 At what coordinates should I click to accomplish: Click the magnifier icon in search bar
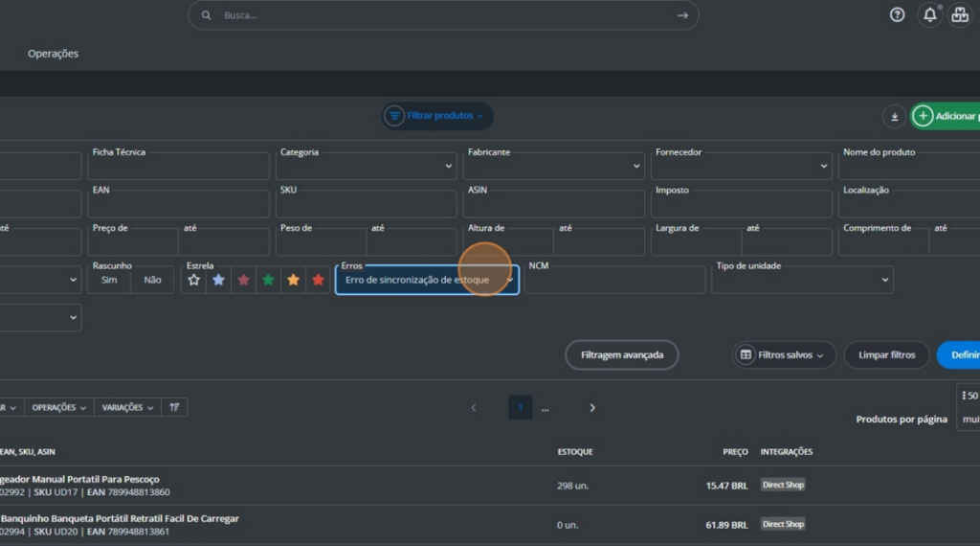point(207,15)
